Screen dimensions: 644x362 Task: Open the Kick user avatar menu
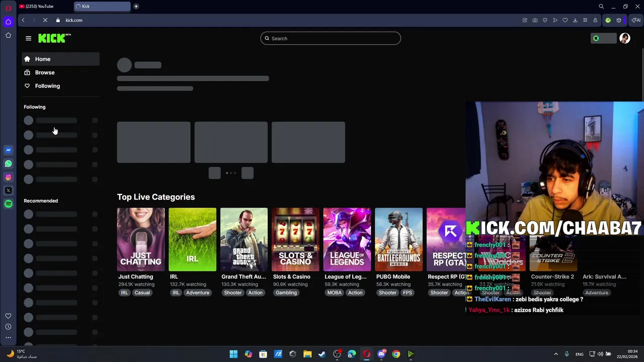625,38
